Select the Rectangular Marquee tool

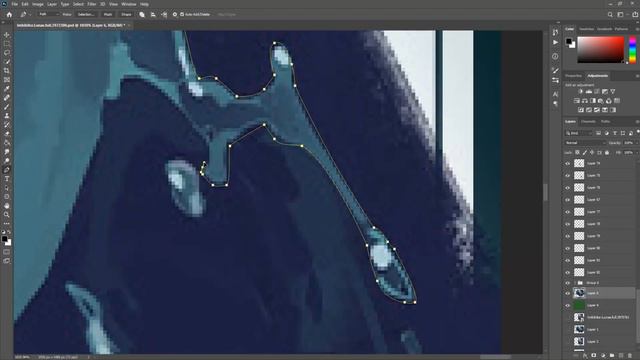click(x=7, y=44)
